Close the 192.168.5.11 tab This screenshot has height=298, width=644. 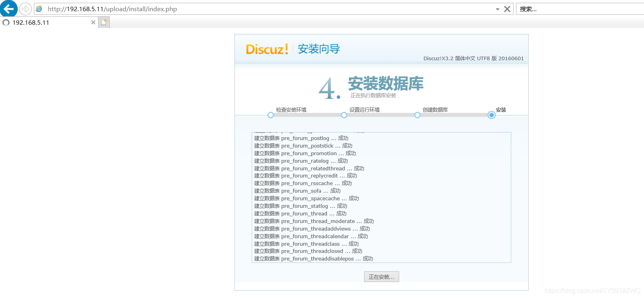93,22
